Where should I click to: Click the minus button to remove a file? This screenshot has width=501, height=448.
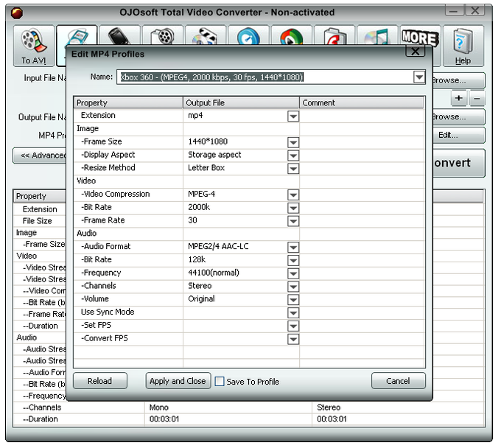pyautogui.click(x=477, y=98)
